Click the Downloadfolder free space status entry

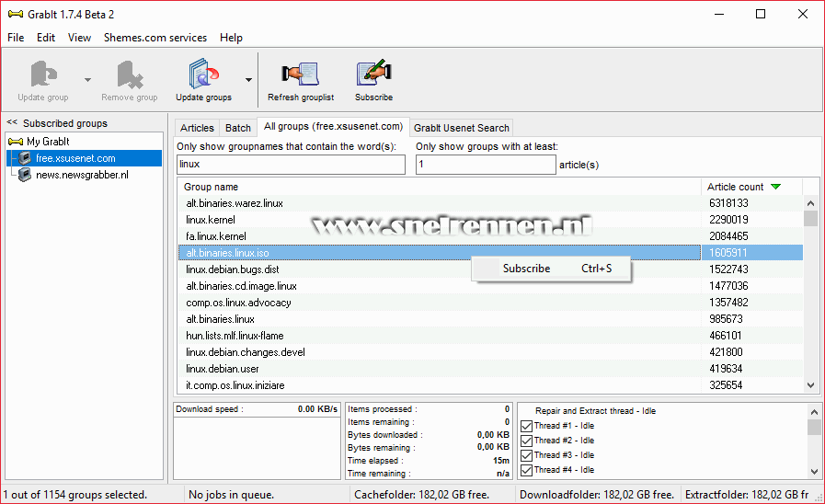coord(597,495)
